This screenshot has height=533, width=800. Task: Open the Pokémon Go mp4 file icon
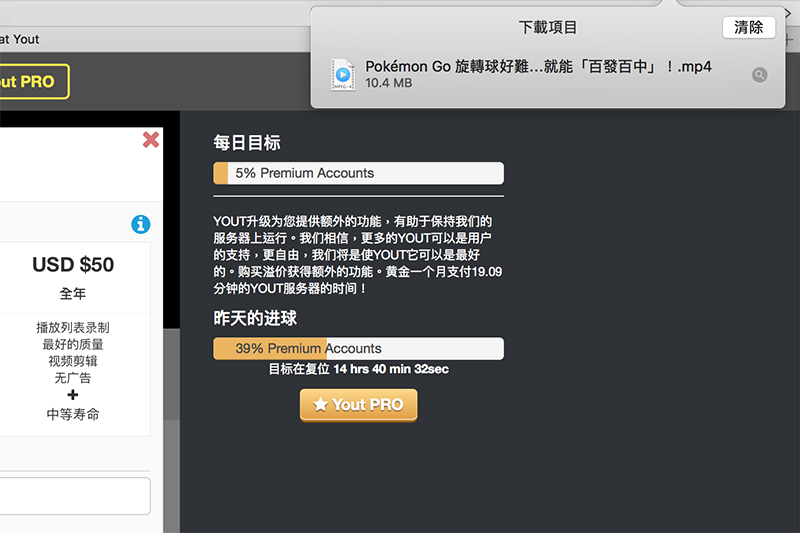tap(343, 75)
